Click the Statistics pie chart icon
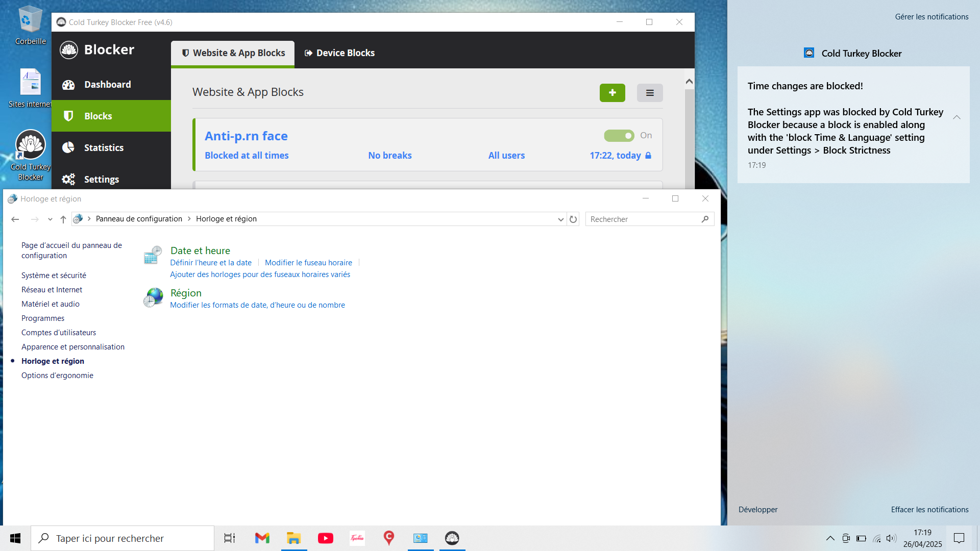 (68, 147)
